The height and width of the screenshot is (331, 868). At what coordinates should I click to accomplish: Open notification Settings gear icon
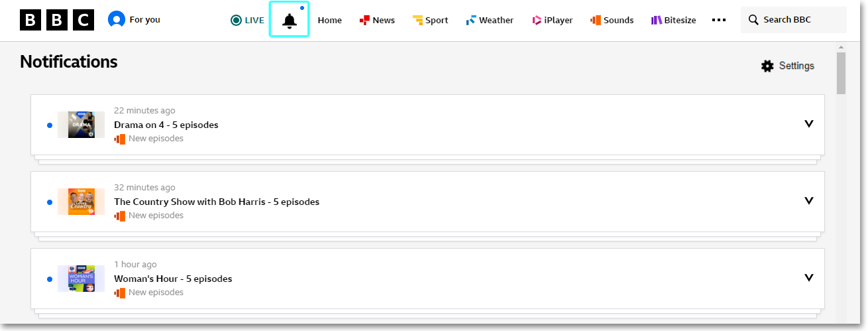pyautogui.click(x=767, y=66)
